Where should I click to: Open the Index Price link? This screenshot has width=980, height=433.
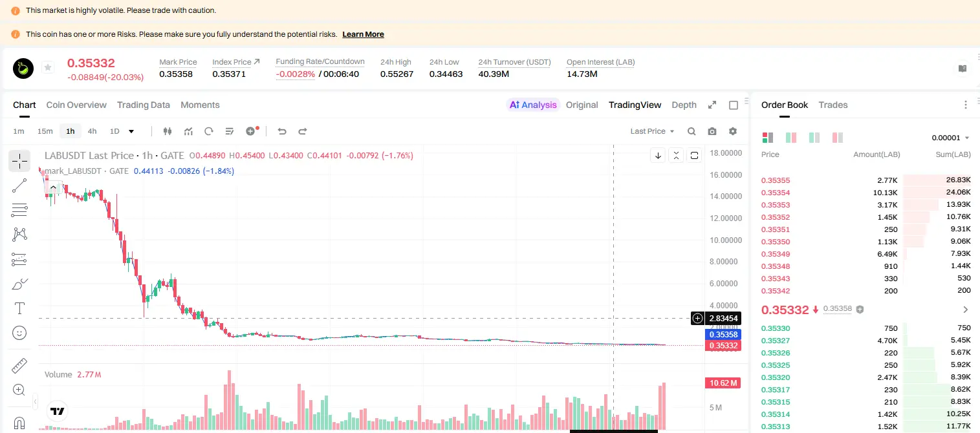(236, 62)
